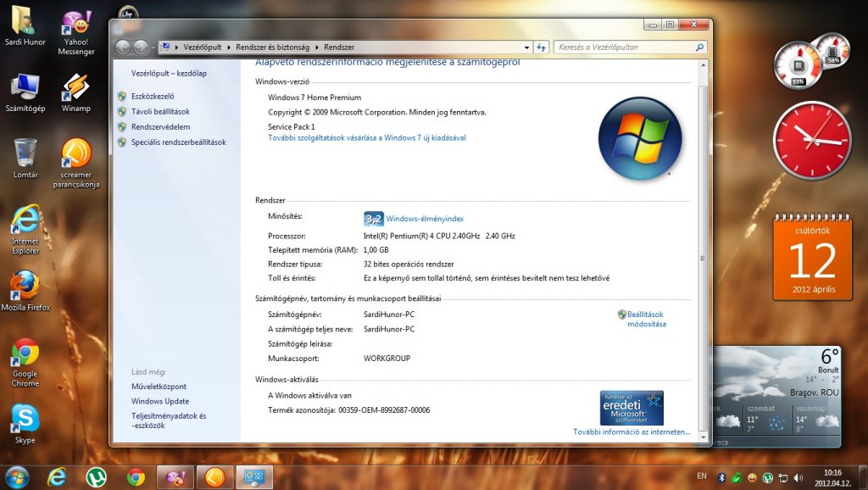Click the 3,2 rating score badge

(374, 219)
